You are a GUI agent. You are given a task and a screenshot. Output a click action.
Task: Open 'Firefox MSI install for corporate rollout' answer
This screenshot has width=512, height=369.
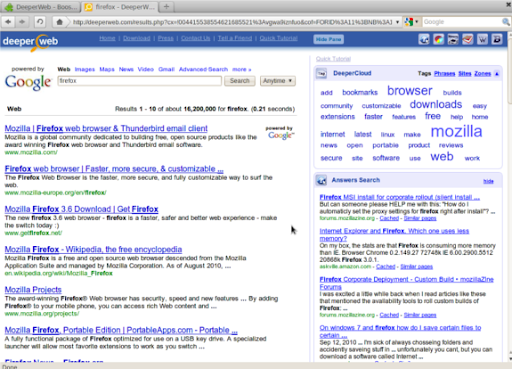point(400,197)
